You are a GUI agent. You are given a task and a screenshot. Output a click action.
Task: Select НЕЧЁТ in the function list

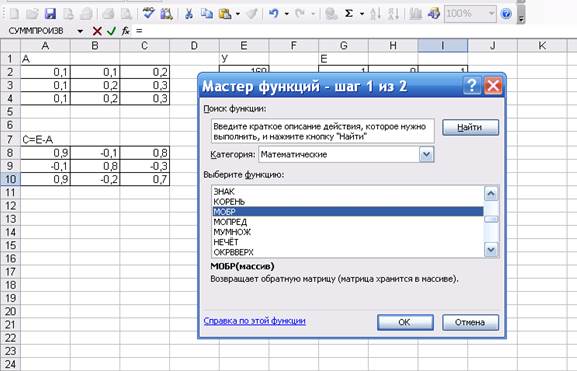coord(348,242)
